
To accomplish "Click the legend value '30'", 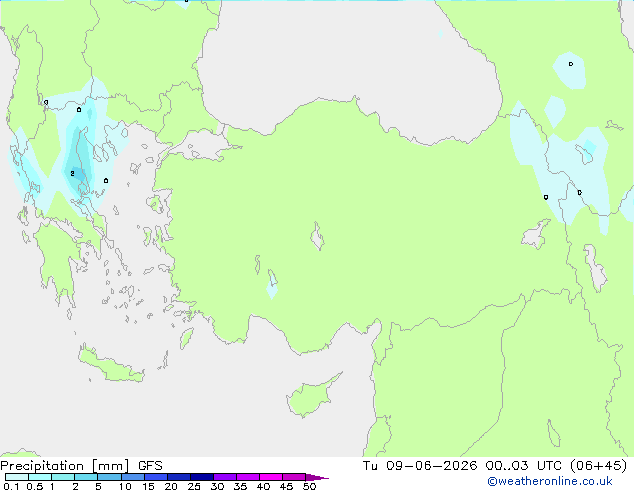I will (x=217, y=486).
